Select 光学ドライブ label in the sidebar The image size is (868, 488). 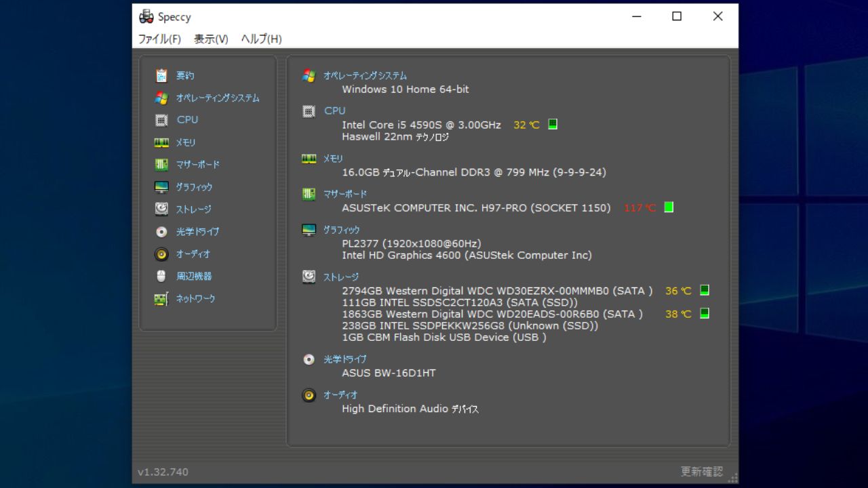pos(198,232)
